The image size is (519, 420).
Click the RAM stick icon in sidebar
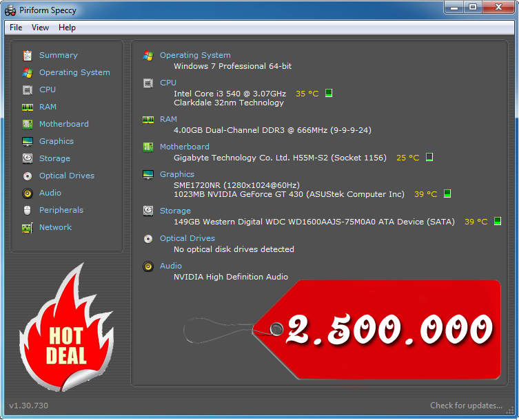coord(28,107)
